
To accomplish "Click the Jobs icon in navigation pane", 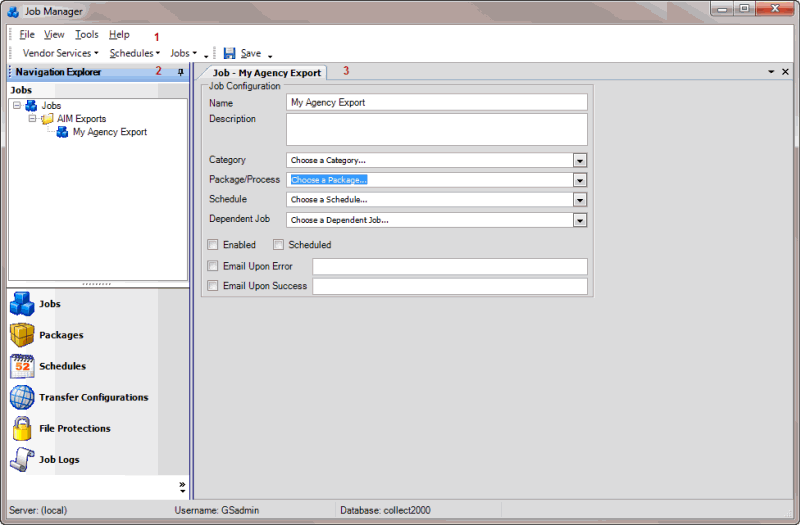I will (22, 304).
